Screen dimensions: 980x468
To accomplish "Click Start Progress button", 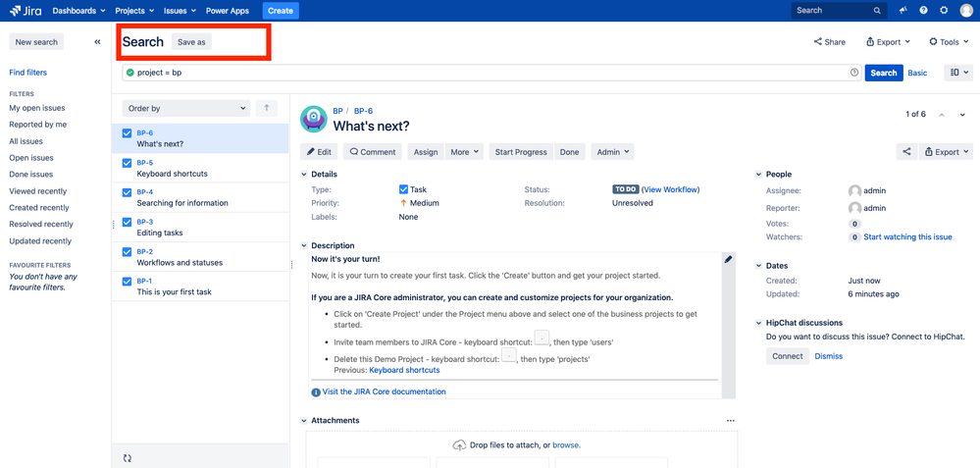I will [521, 152].
